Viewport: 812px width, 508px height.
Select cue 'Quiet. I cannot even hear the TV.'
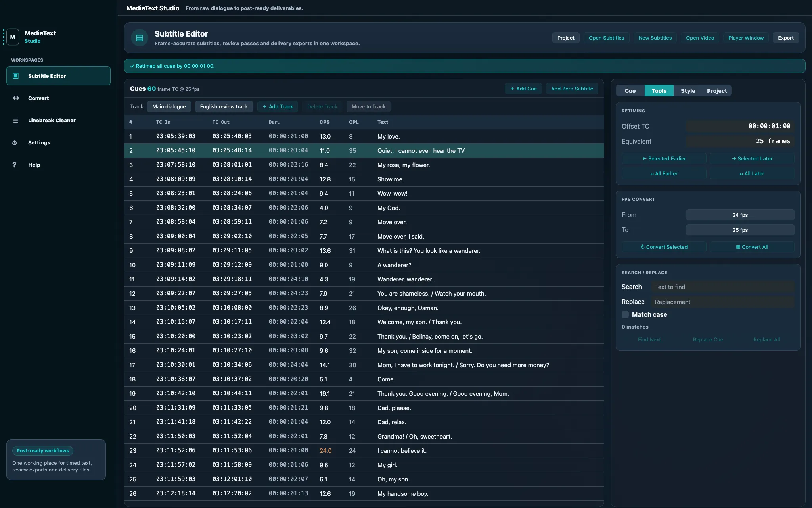coord(364,150)
